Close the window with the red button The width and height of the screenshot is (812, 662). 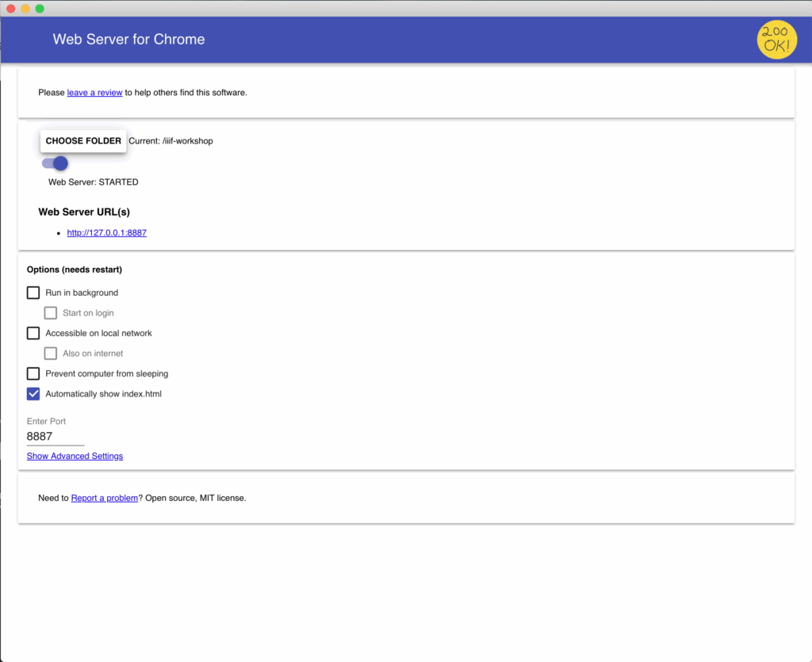(x=10, y=9)
